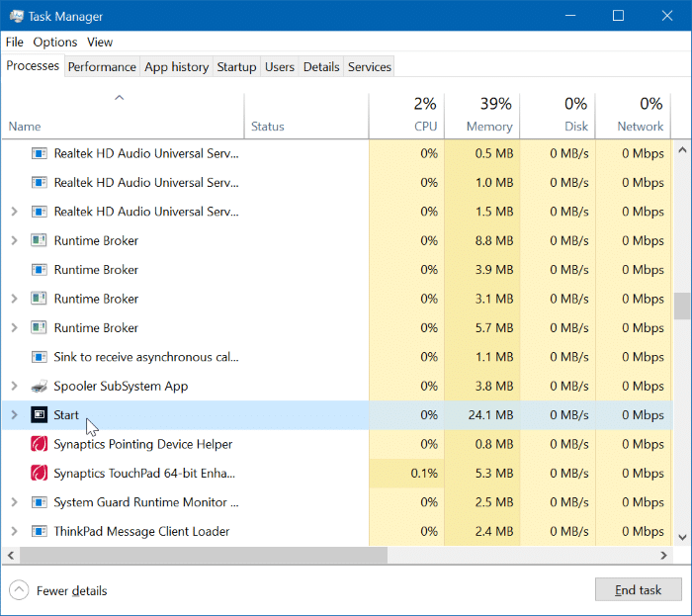
Task: Expand the ThinkPad Message Client Loader group
Action: [x=14, y=532]
